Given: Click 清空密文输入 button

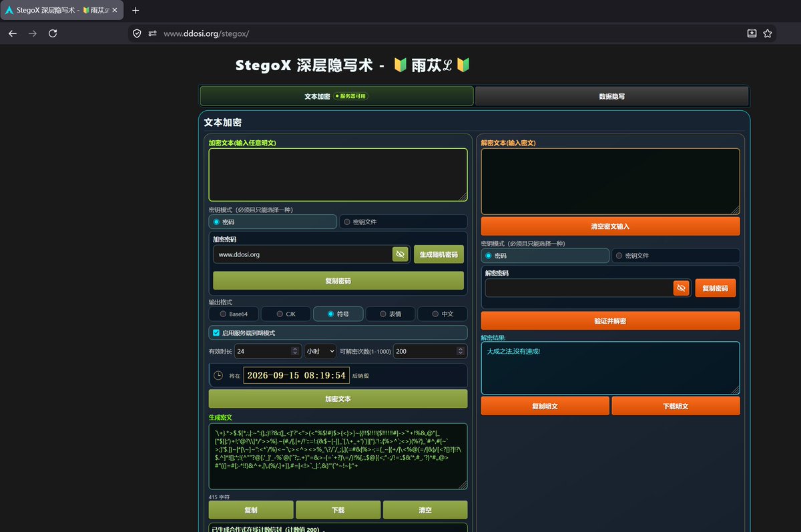Looking at the screenshot, I should pos(610,226).
